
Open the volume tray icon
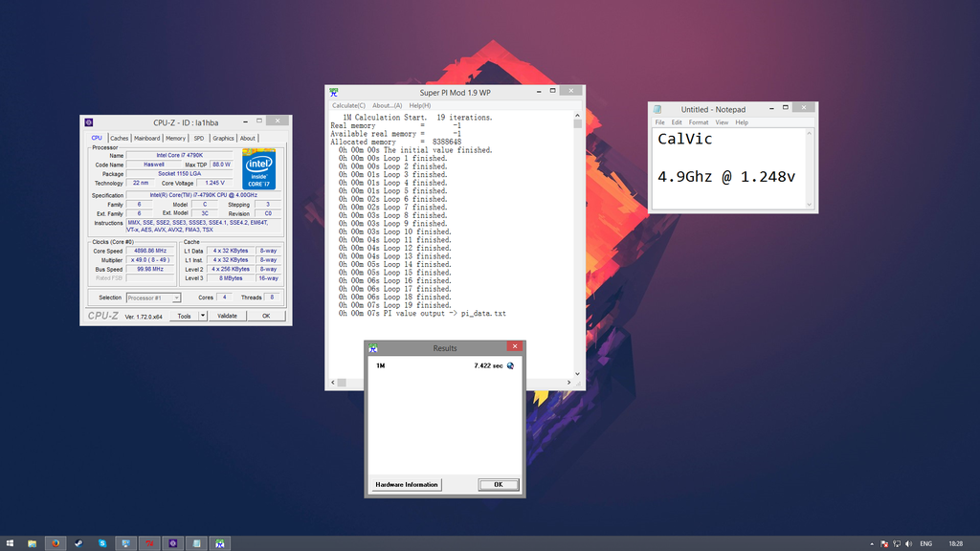click(x=909, y=544)
